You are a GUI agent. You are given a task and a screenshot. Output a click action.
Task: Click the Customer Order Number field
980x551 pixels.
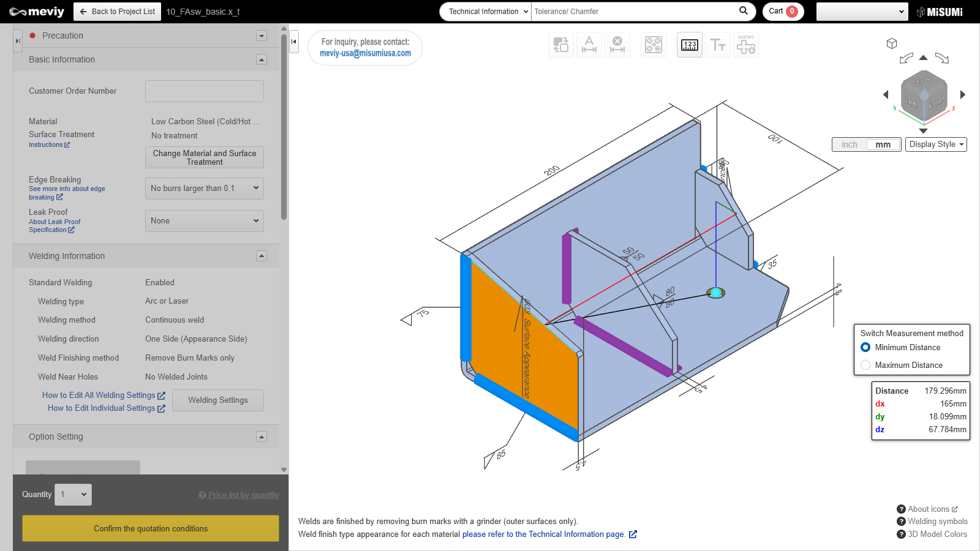205,91
